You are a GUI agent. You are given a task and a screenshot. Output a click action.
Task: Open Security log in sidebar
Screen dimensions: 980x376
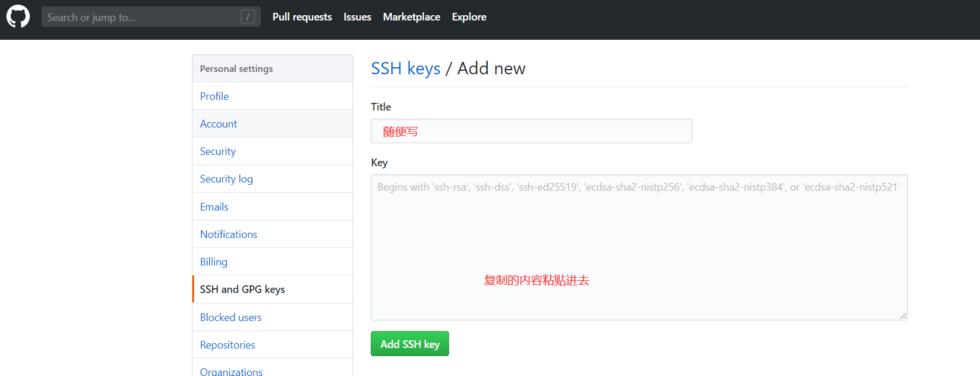tap(272, 179)
